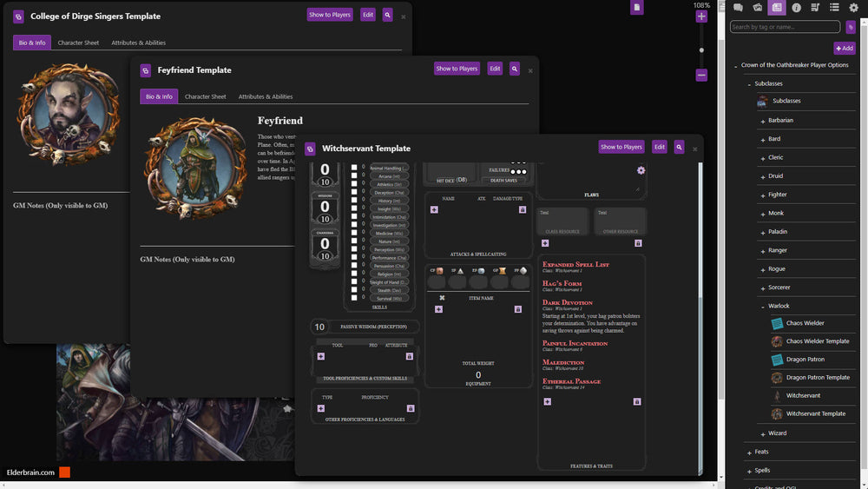Open the Compendium info icon
The height and width of the screenshot is (489, 868).
click(x=796, y=8)
